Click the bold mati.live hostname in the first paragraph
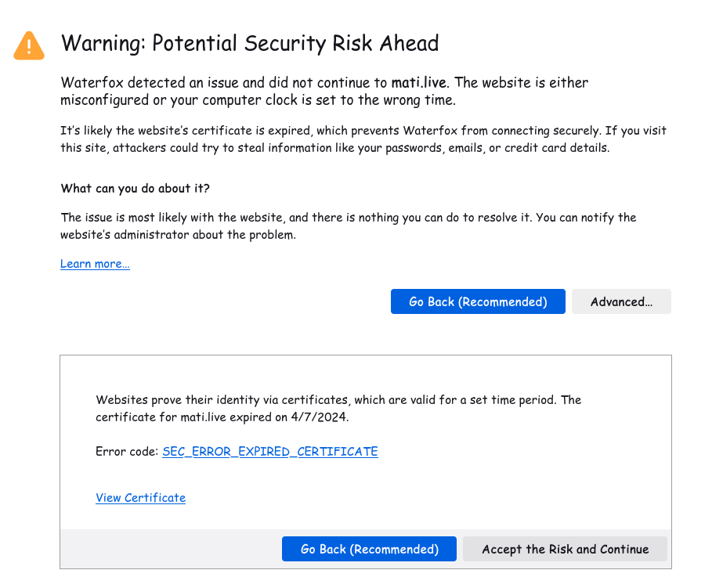 [x=418, y=82]
